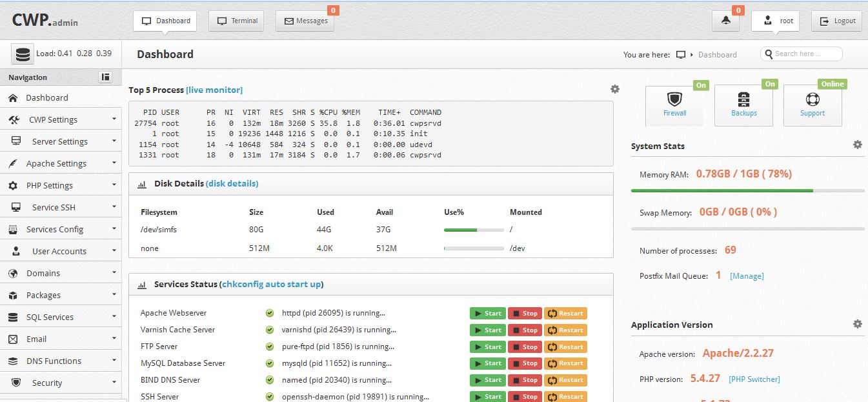Open the Terminal tab
The height and width of the screenshot is (402, 868).
point(237,21)
